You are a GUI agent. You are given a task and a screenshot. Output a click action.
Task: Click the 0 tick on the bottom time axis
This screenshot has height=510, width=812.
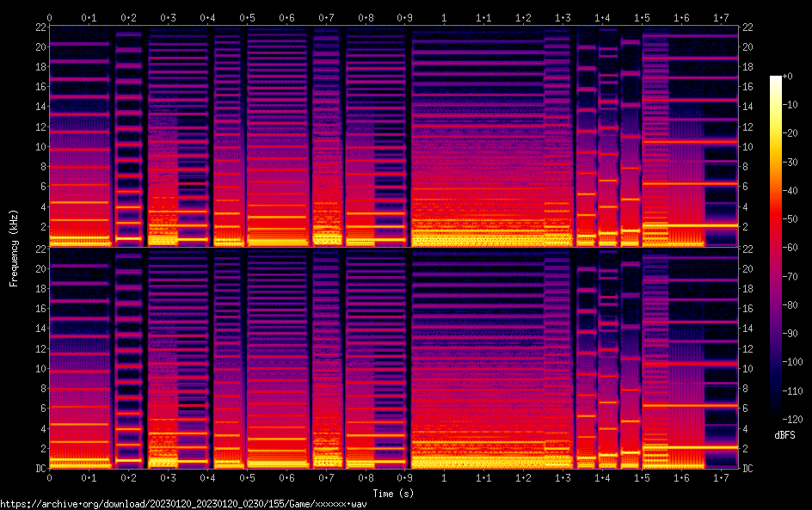pyautogui.click(x=49, y=478)
